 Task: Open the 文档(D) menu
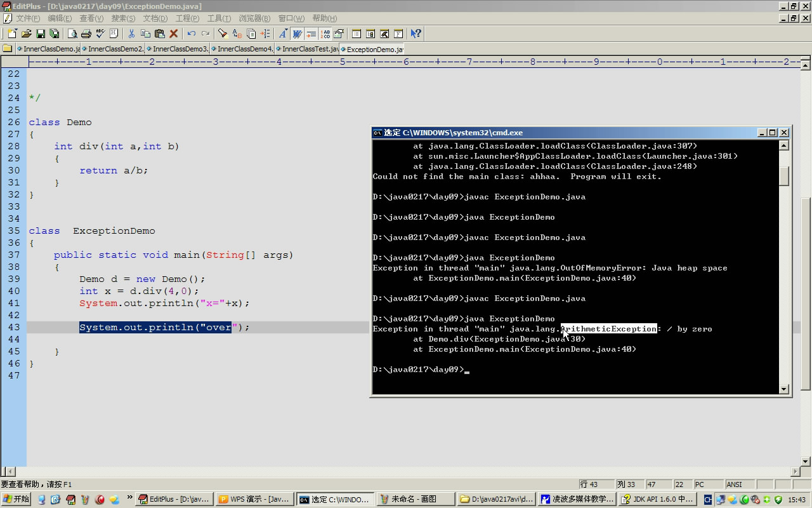(x=155, y=18)
